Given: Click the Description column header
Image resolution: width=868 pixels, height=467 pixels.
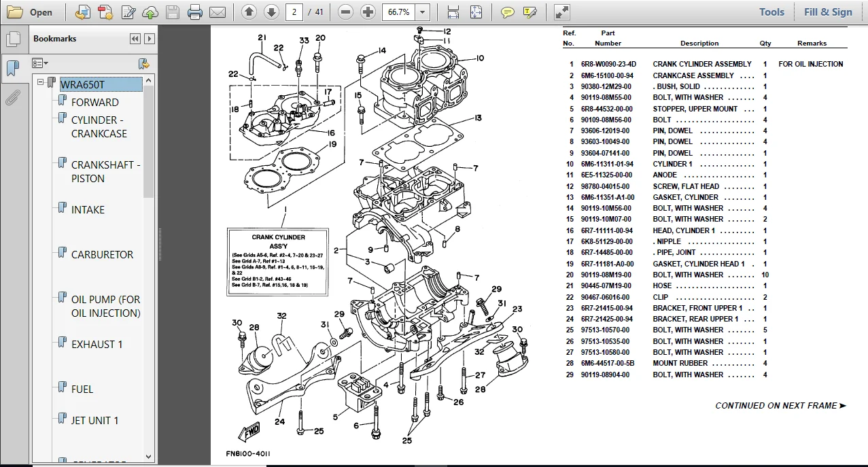Looking at the screenshot, I should [x=699, y=44].
